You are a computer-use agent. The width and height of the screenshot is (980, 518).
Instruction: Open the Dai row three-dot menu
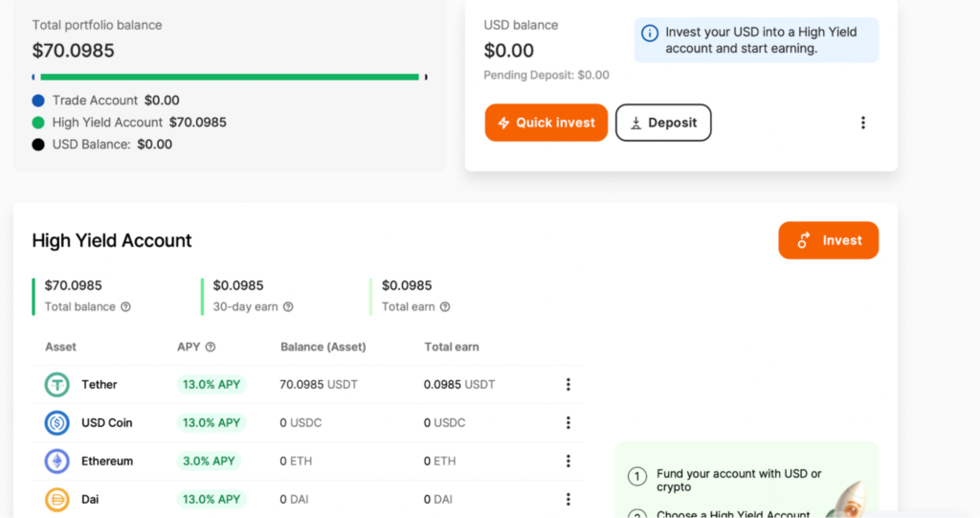(568, 499)
